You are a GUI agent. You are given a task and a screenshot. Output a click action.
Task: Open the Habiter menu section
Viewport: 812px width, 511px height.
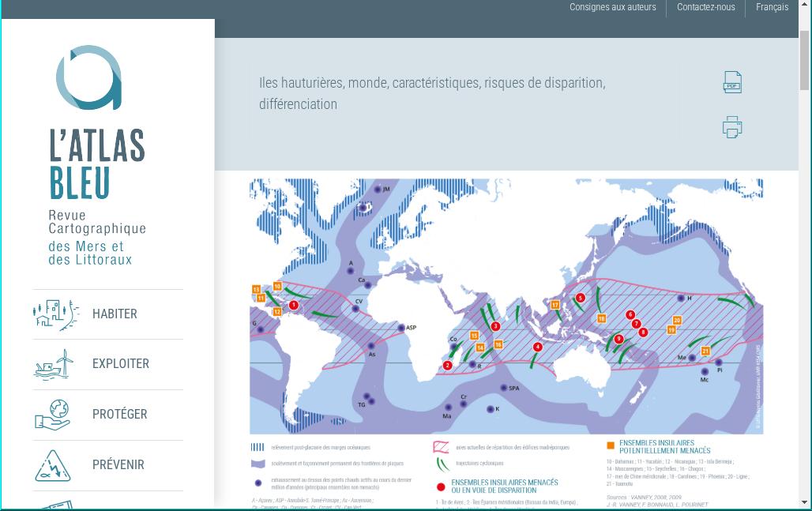tap(115, 314)
